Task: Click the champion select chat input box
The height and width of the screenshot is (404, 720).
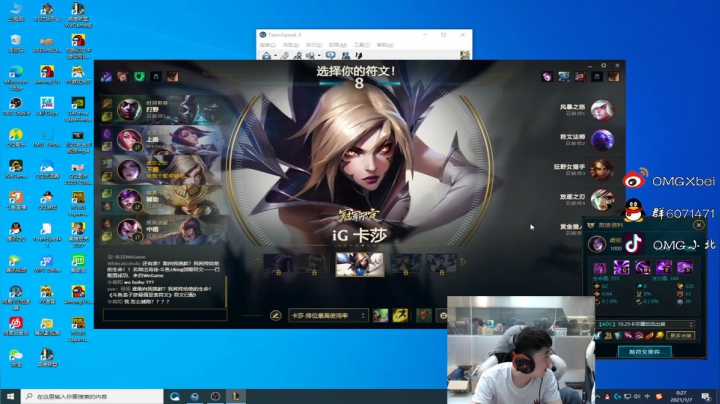Action: [x=165, y=314]
